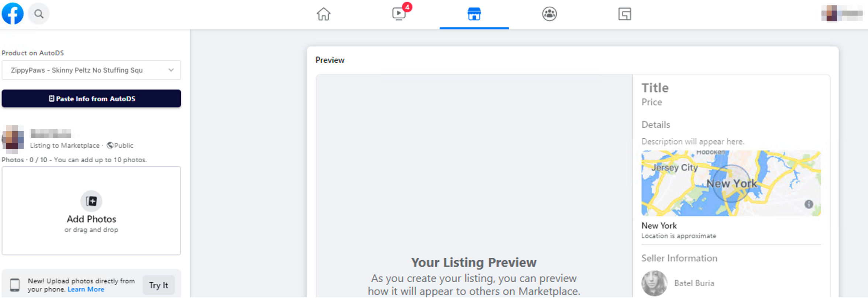868x298 pixels.
Task: Click the Public globe privacy icon
Action: pyautogui.click(x=110, y=145)
